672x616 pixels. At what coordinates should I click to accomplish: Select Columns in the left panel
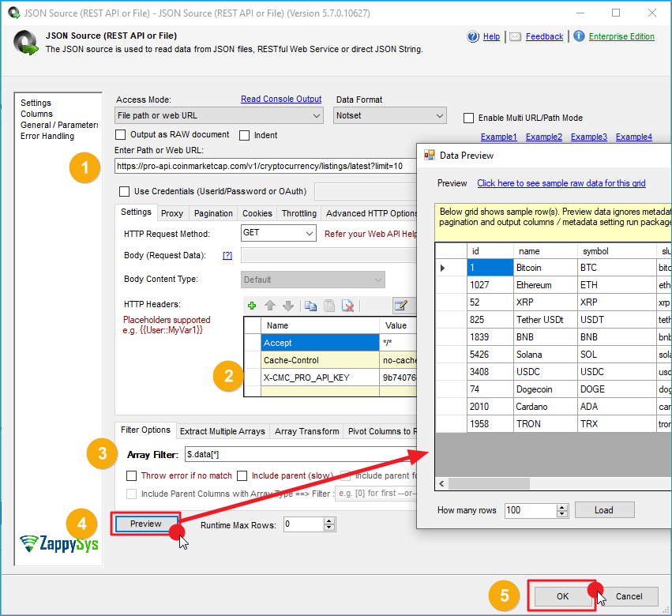(x=36, y=114)
